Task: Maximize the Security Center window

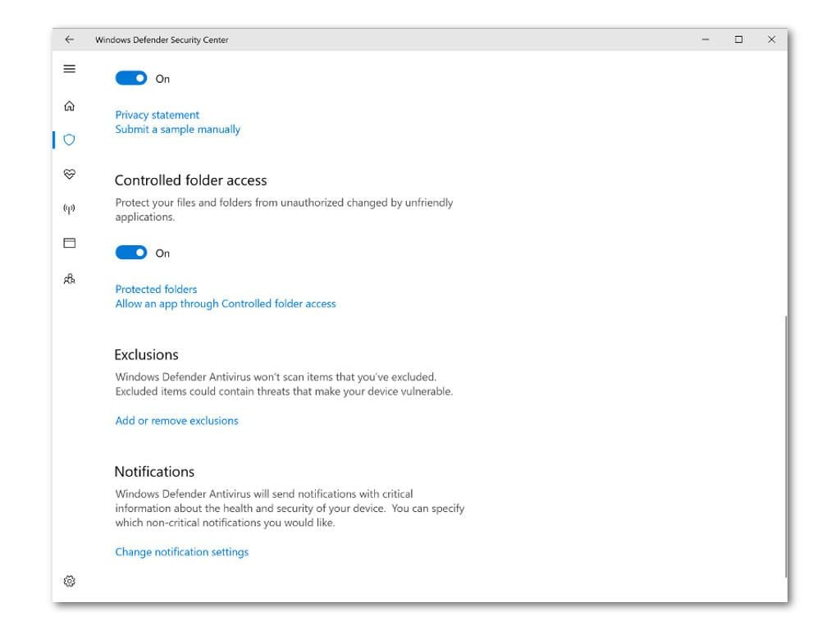Action: [x=739, y=39]
